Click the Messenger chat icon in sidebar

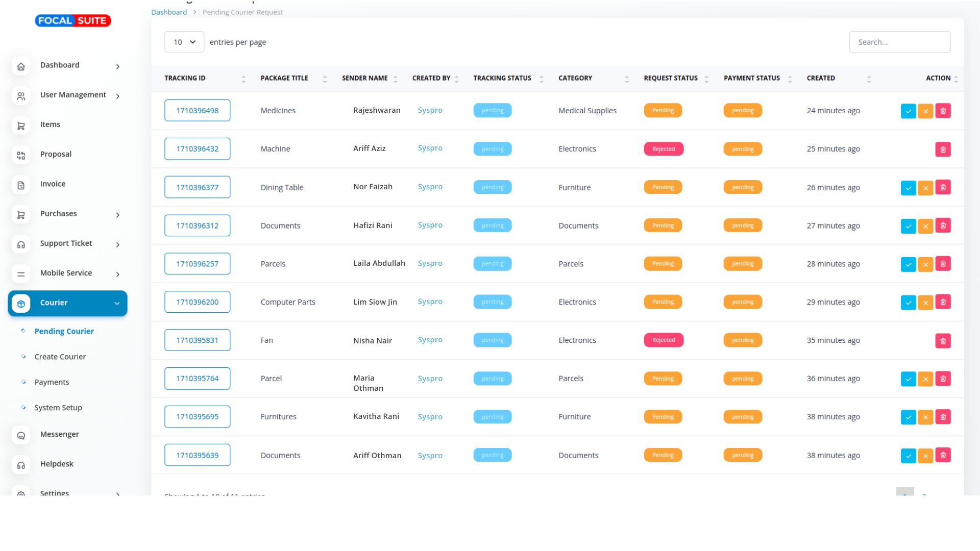21,435
